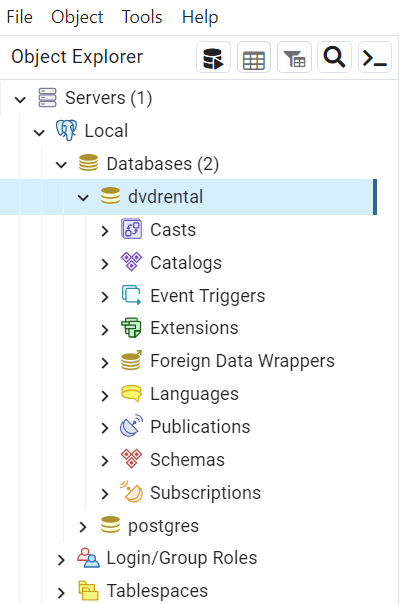This screenshot has height=604, width=399.
Task: Collapse the dvdrental database node
Action: tap(83, 198)
